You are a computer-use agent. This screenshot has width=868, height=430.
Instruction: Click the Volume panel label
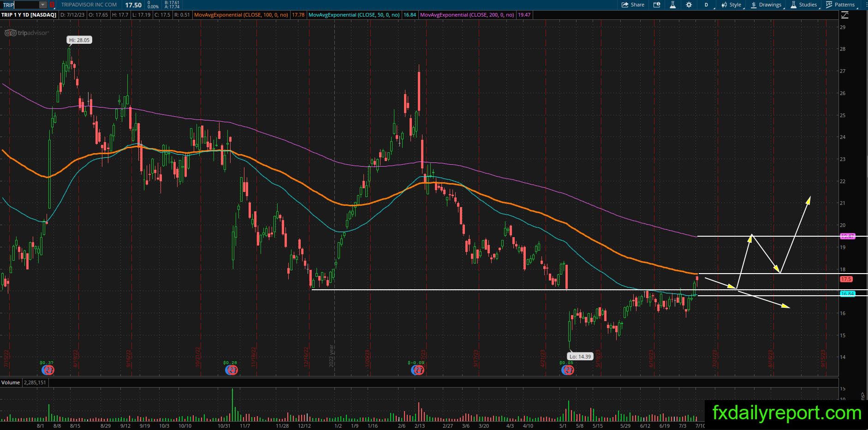pos(11,382)
